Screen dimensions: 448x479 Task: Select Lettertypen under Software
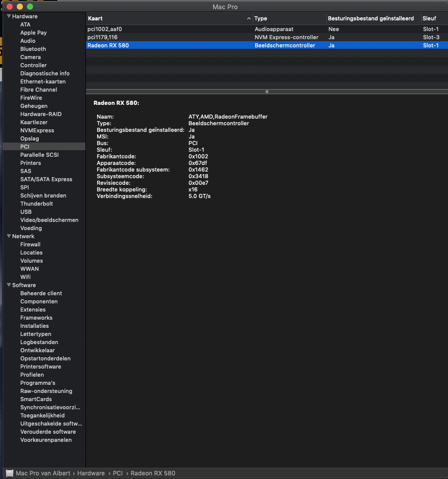[36, 334]
